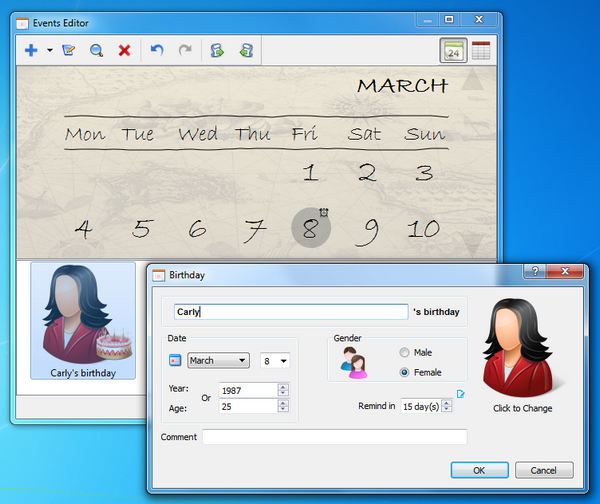Click the Year field showing 1987

pos(248,390)
